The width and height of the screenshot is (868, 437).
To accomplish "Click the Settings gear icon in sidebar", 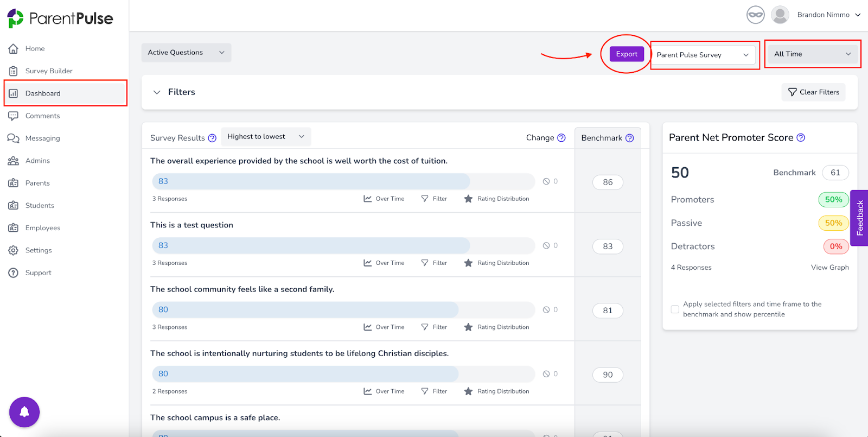I will [x=14, y=250].
